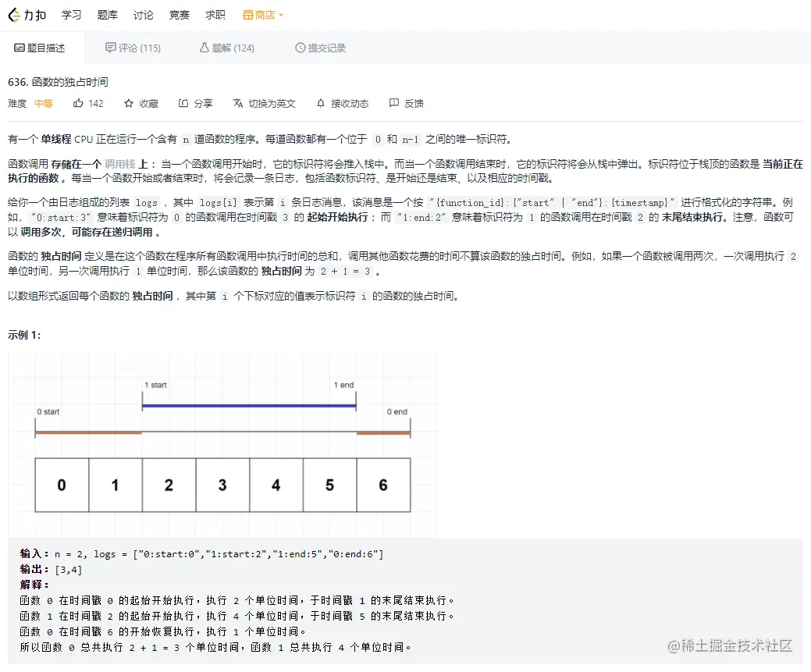The width and height of the screenshot is (811, 672).
Task: Click the 反馈 feedback button
Action: (414, 104)
